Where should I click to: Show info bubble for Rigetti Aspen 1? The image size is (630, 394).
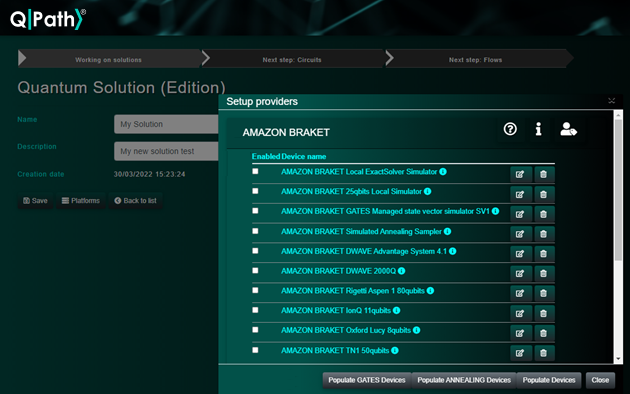[430, 290]
